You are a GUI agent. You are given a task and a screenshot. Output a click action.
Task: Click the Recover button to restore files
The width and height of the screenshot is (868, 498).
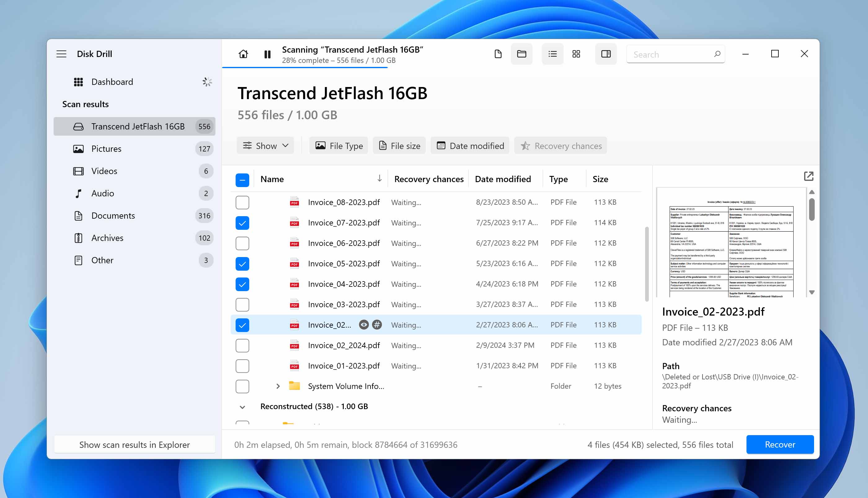coord(780,444)
